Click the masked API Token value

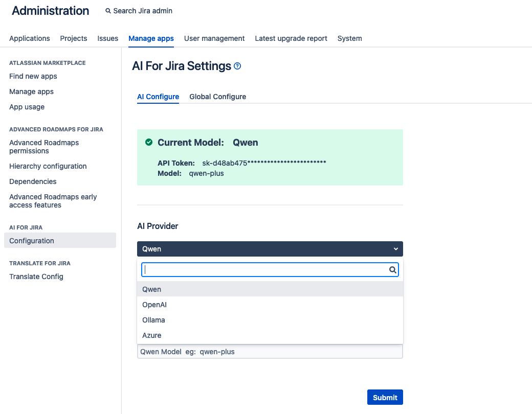pos(264,163)
